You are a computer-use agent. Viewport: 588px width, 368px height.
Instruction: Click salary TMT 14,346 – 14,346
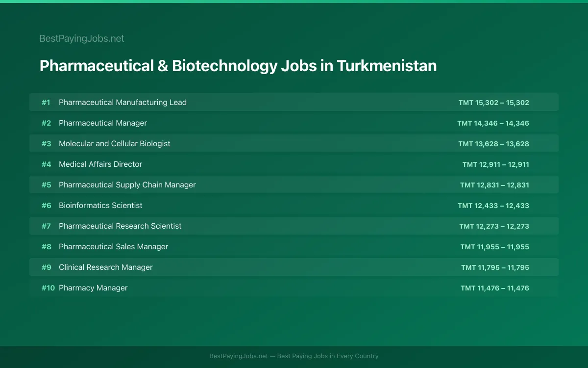pyautogui.click(x=493, y=123)
